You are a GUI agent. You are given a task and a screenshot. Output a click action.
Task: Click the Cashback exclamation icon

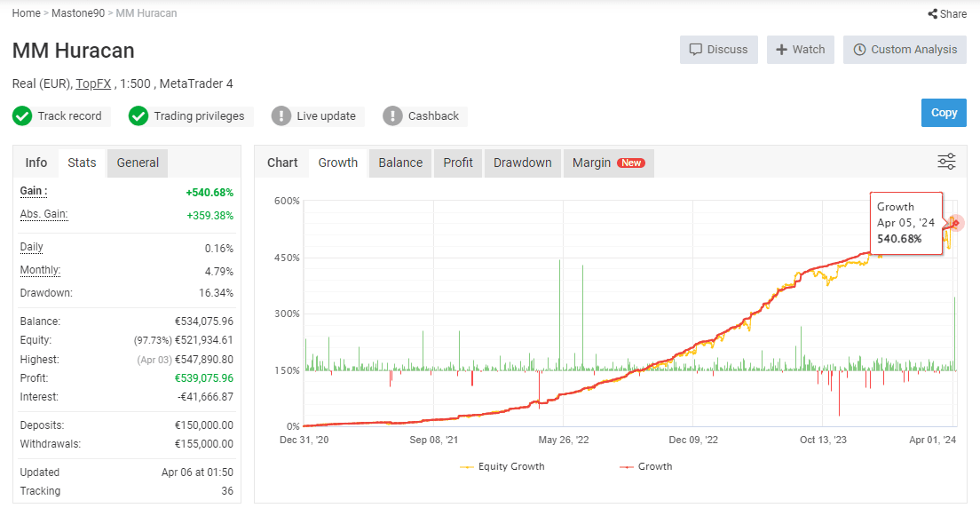[x=392, y=115]
